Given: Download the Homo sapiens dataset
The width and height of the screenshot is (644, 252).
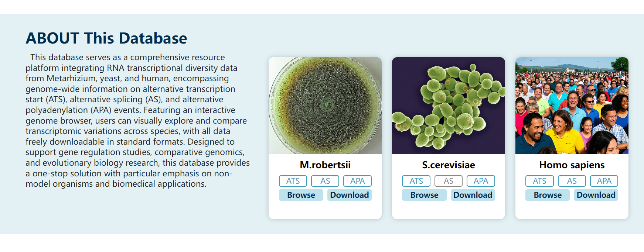Looking at the screenshot, I should click(596, 195).
